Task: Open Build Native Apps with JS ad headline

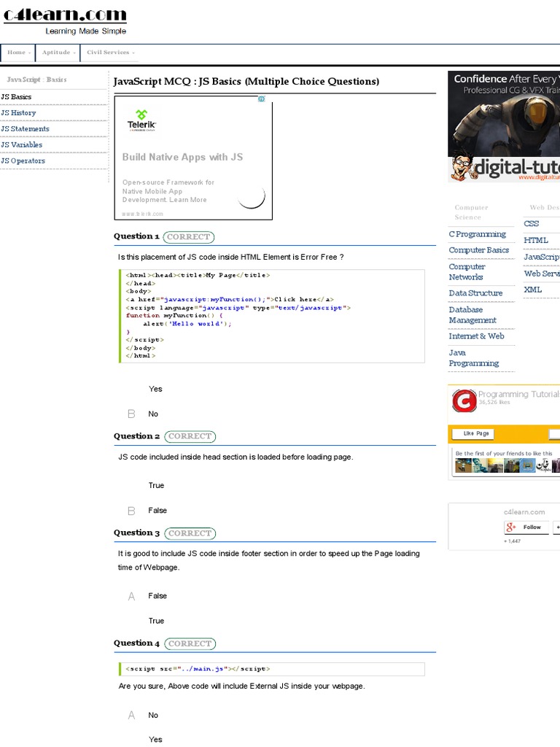Action: (x=182, y=158)
